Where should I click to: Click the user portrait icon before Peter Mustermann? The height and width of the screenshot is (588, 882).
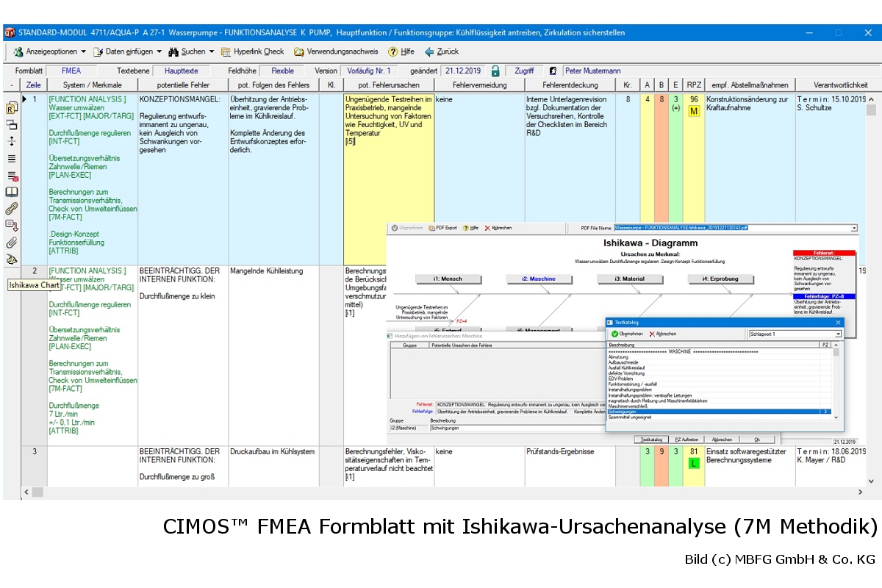[x=553, y=71]
